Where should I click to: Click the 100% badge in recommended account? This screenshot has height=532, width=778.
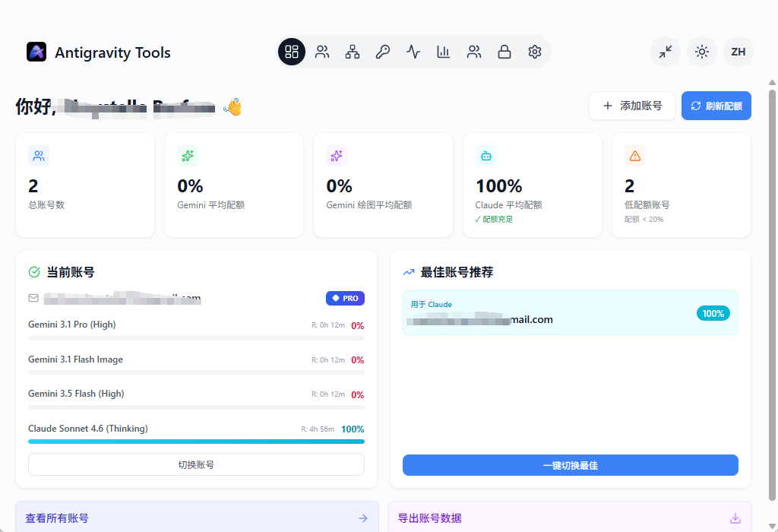(x=713, y=313)
